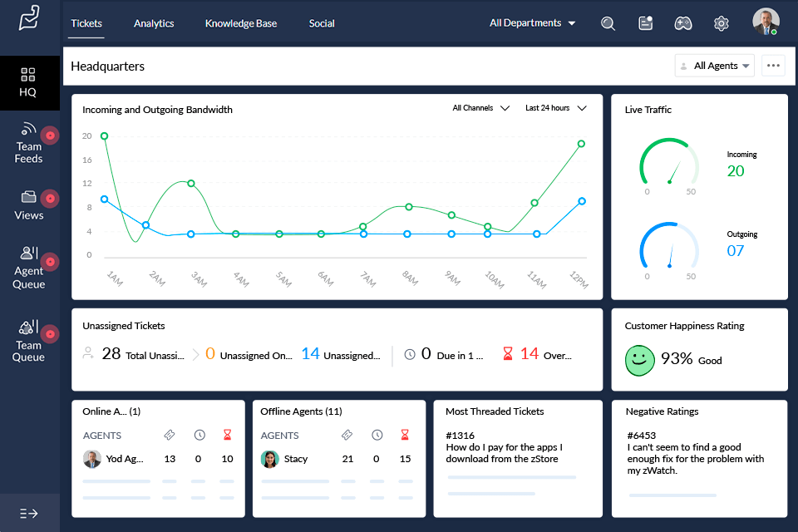Image resolution: width=798 pixels, height=532 pixels.
Task: Open the All Channels filter
Action: coord(480,107)
